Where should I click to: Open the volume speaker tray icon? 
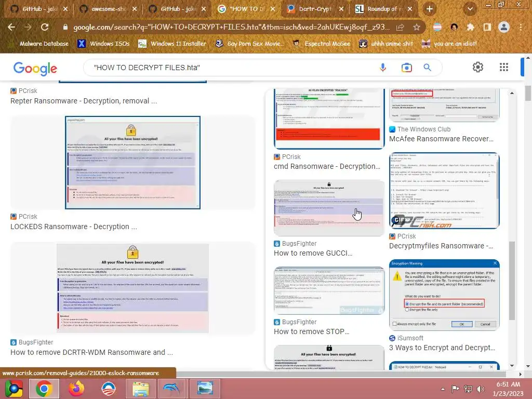point(480,389)
